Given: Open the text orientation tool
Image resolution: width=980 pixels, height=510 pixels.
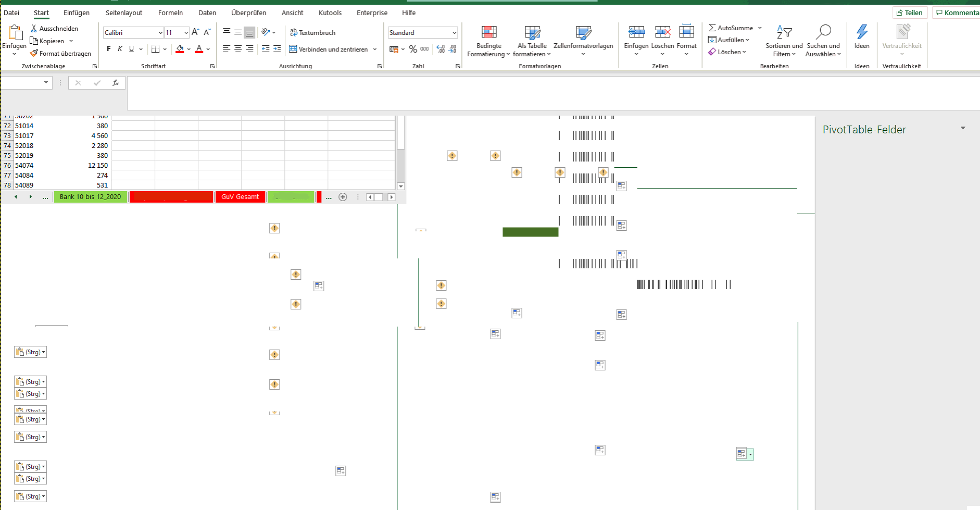Looking at the screenshot, I should point(266,32).
